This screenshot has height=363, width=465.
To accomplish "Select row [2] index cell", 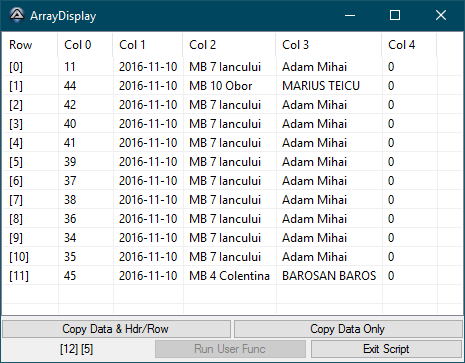I will (16, 105).
